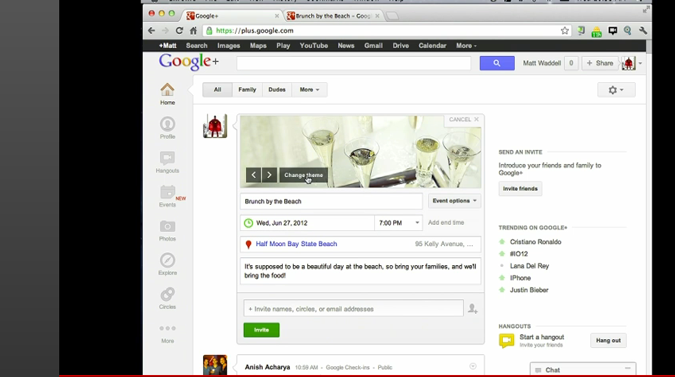Click the yellow hangout camera icon
Screen dimensions: 675x377
coord(507,340)
